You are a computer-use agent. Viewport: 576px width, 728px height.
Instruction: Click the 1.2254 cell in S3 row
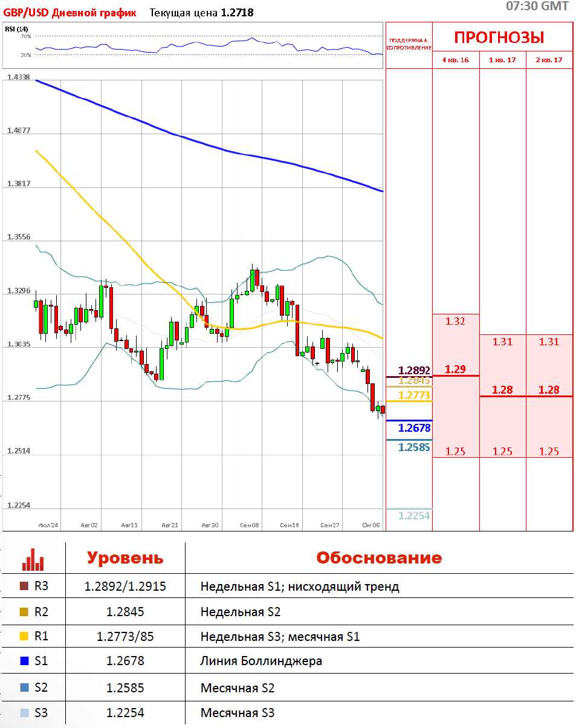(x=125, y=713)
